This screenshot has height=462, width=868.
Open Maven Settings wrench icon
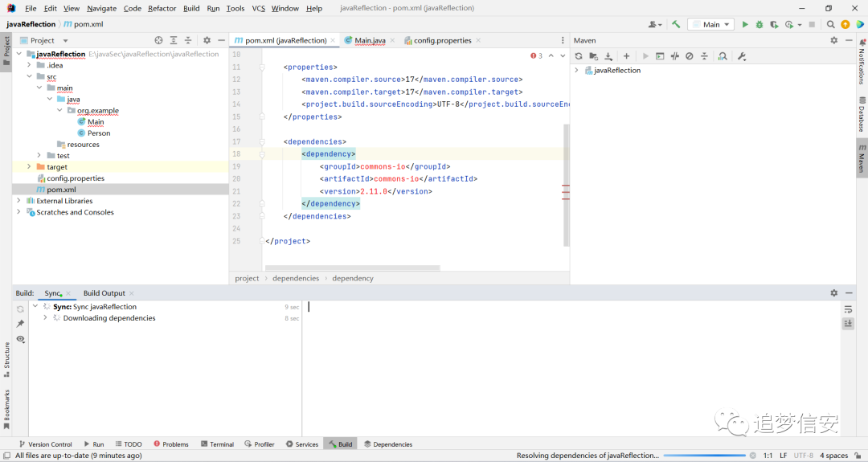click(742, 56)
